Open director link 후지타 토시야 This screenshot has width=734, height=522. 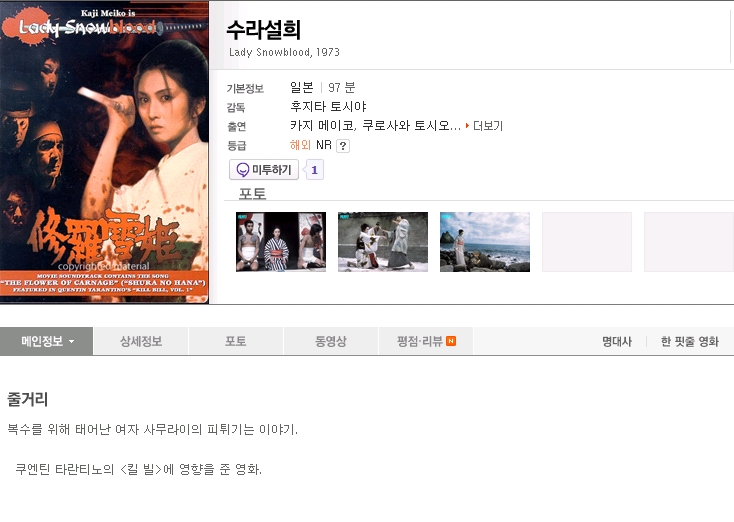(x=328, y=107)
